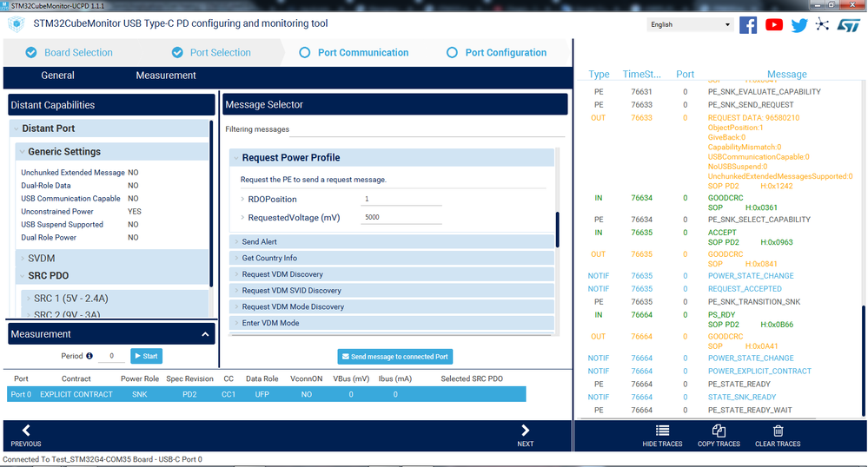Click the PE_SNK_SEND_REQUEST trace entry
This screenshot has width=868, height=467.
pyautogui.click(x=751, y=104)
